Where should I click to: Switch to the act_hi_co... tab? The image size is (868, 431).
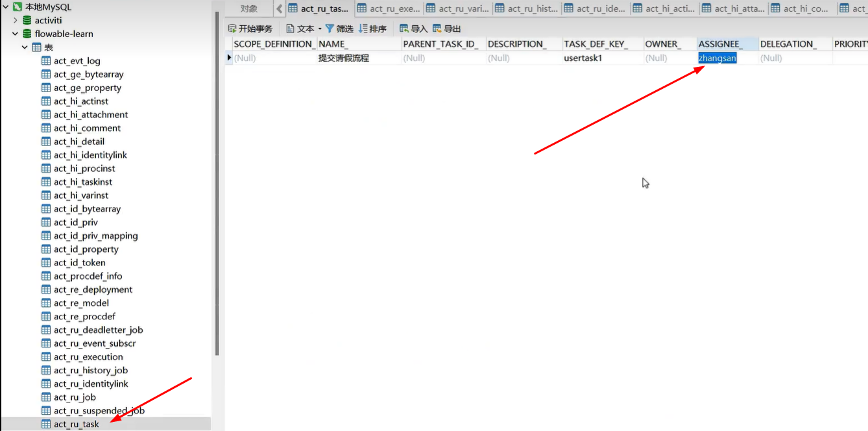[802, 8]
